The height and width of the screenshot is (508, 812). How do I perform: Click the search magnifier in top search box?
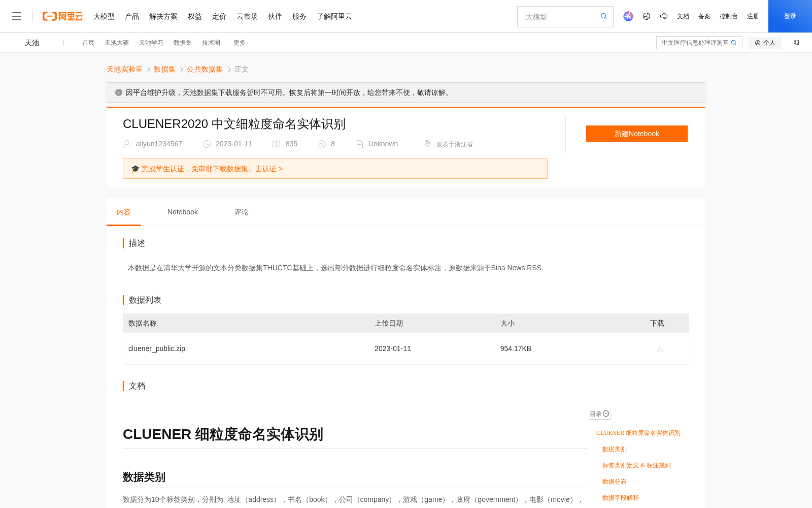603,16
